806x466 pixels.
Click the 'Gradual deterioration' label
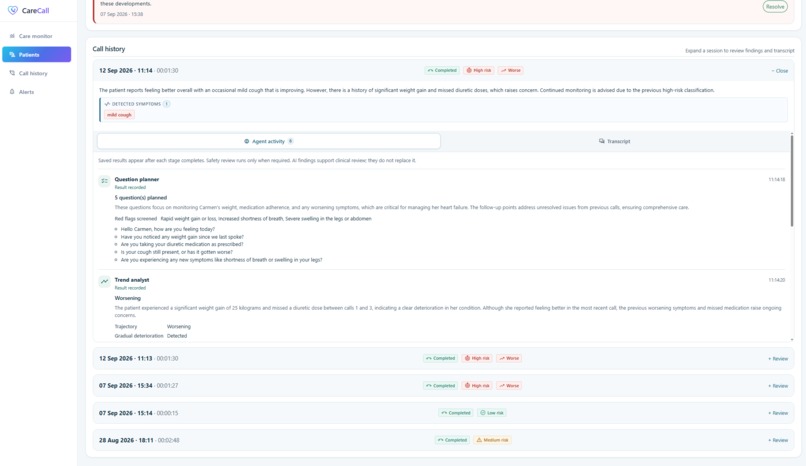point(139,336)
